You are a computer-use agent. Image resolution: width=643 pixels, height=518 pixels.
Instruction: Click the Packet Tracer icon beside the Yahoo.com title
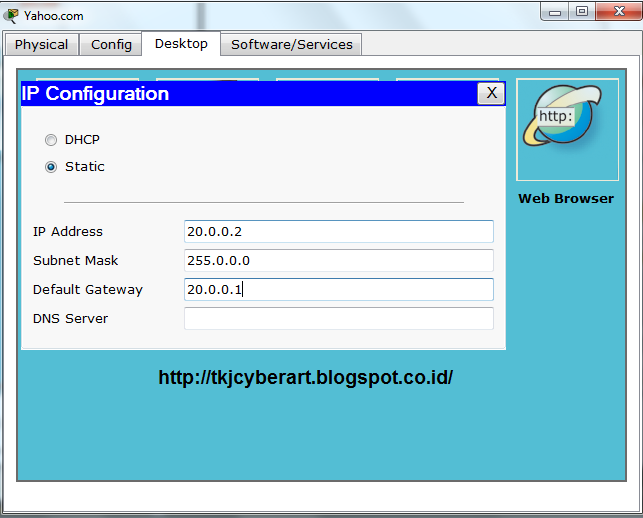click(x=11, y=16)
